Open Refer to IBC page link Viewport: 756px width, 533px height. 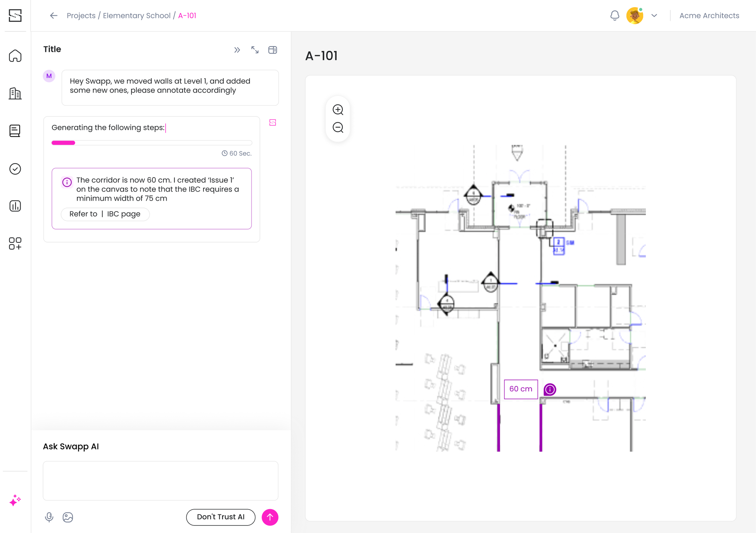105,214
